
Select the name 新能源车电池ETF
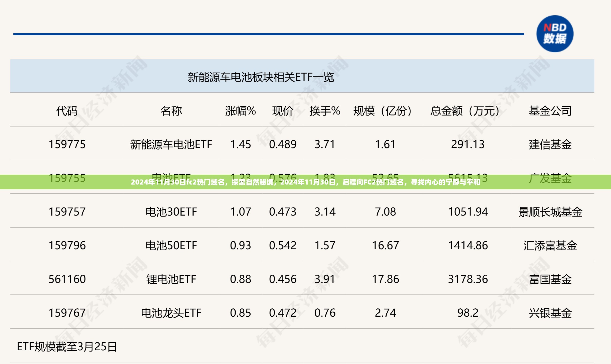(171, 144)
